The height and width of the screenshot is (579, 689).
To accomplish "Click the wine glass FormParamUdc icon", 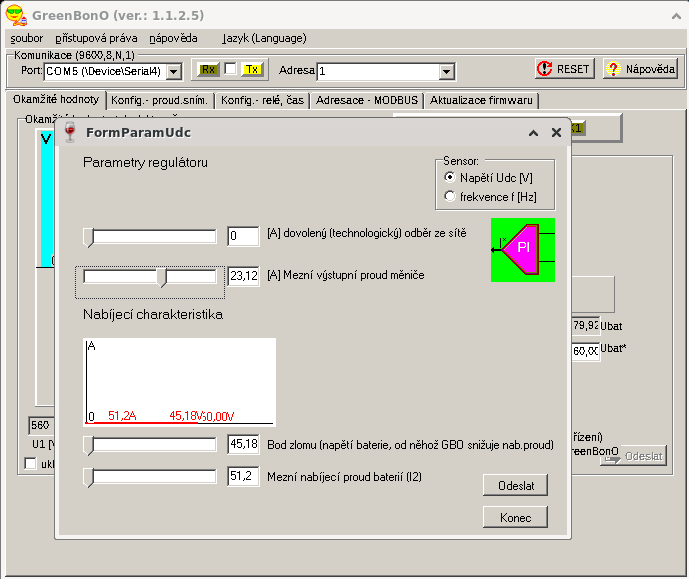I will (70, 132).
